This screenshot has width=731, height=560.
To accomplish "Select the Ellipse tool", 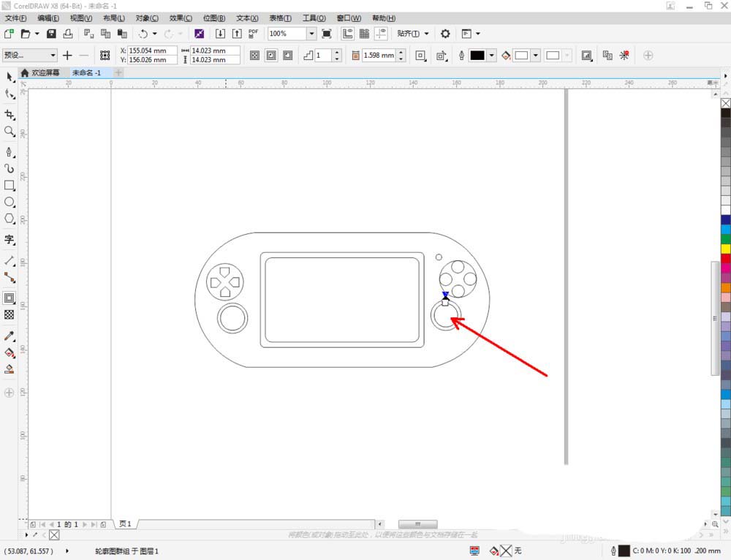I will 10,202.
